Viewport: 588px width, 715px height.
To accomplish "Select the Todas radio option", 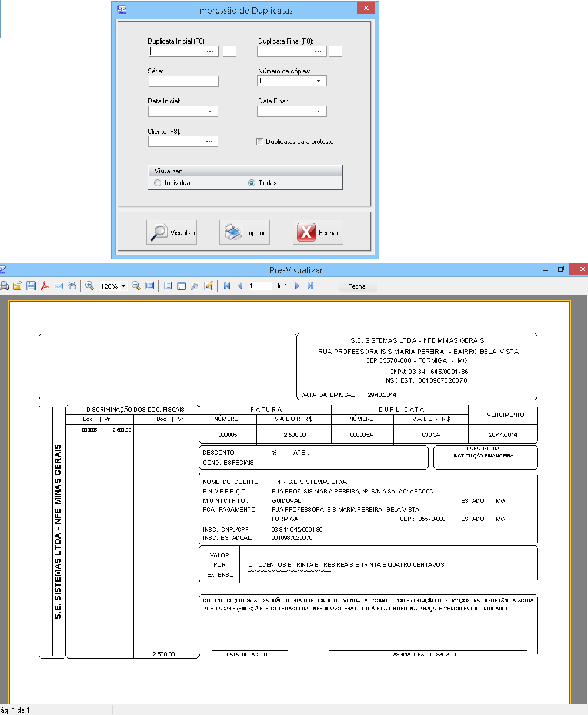I will click(x=252, y=183).
